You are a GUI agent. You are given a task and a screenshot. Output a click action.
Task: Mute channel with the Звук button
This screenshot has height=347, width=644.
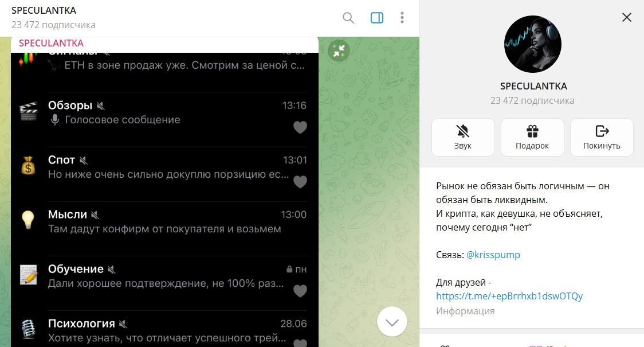click(463, 137)
